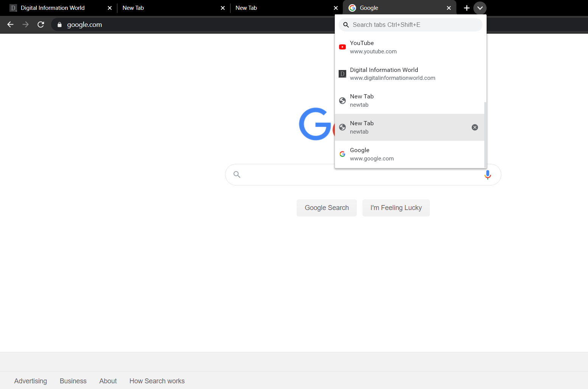This screenshot has height=389, width=588.
Task: Click the Google 'G' icon in tab list
Action: (342, 154)
